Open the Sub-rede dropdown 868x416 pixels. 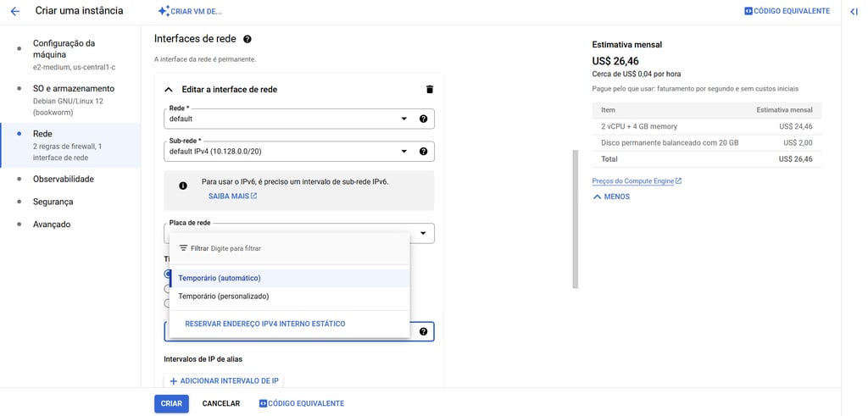tap(288, 152)
